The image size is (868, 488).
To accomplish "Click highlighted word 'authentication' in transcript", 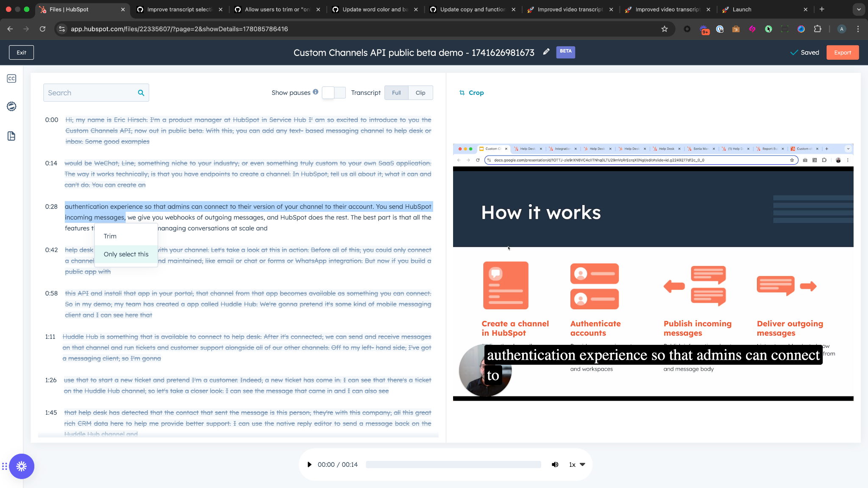I will (x=86, y=207).
